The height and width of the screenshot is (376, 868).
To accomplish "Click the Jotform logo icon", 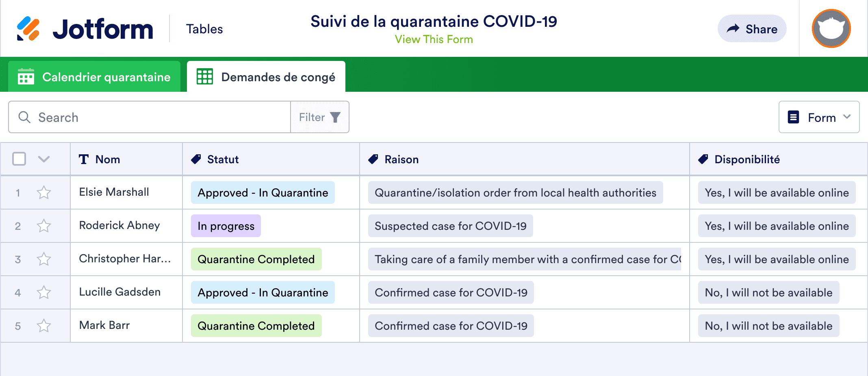I will click(x=28, y=29).
